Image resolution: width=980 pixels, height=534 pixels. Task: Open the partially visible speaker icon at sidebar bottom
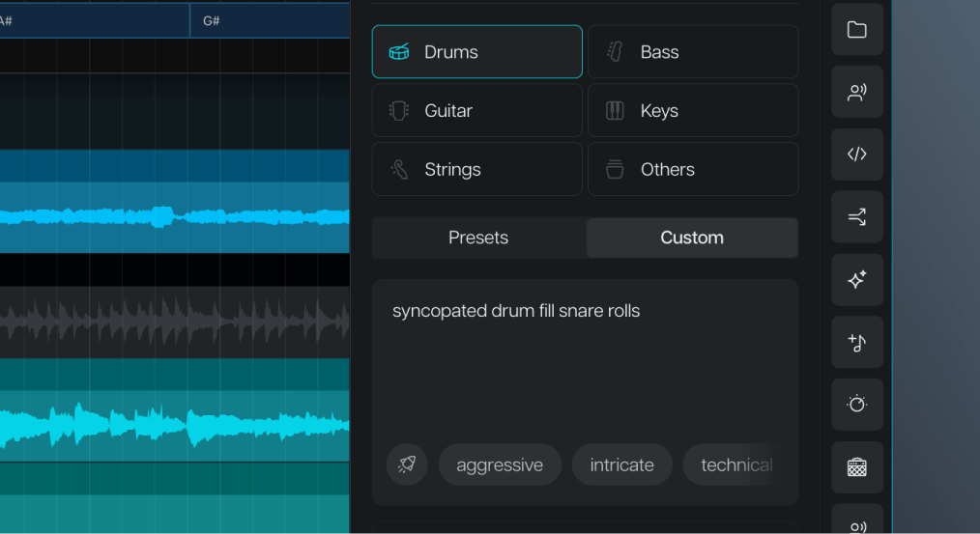coord(857,520)
